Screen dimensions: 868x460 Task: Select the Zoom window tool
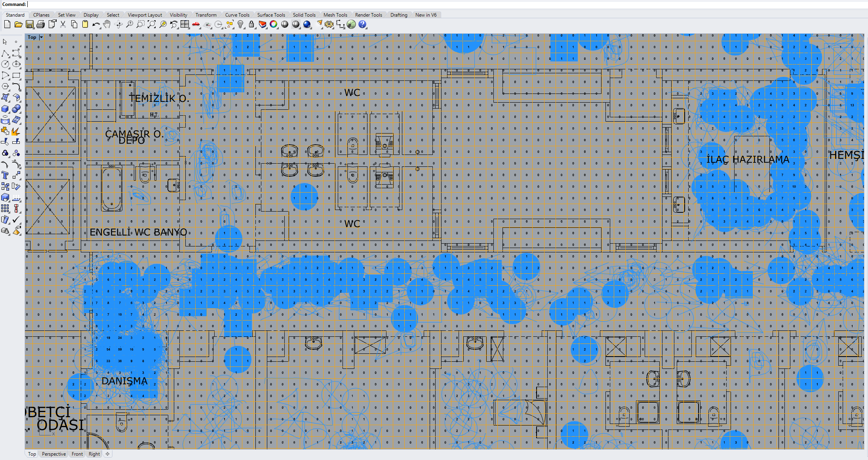click(140, 24)
